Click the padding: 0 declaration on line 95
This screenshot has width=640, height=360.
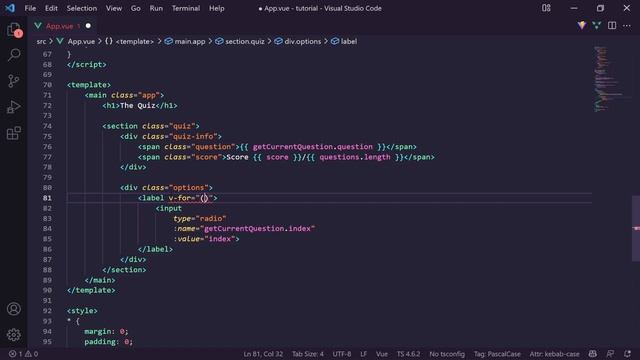(109, 342)
